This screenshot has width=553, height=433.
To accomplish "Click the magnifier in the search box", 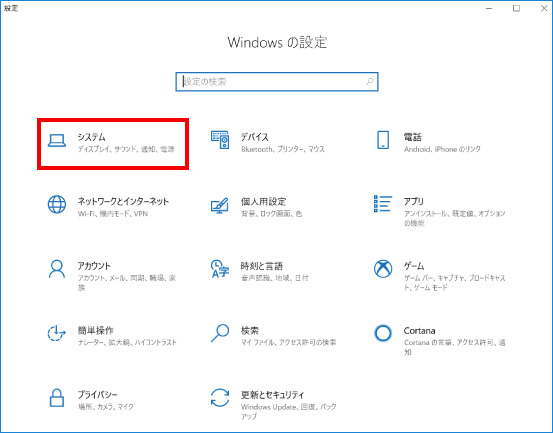I will [x=369, y=82].
